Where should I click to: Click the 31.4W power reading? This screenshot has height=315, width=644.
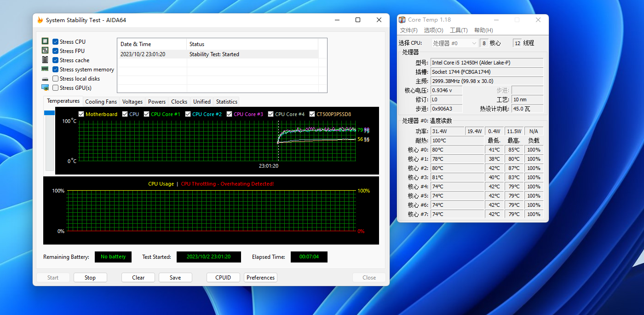pyautogui.click(x=447, y=131)
